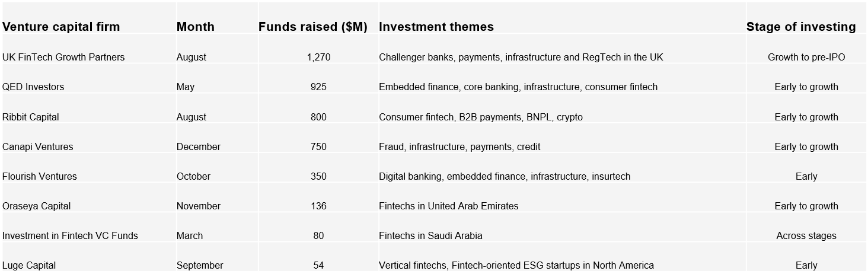
Task: Click "Fintechs in United Arab Emirates" cell
Action: [448, 206]
